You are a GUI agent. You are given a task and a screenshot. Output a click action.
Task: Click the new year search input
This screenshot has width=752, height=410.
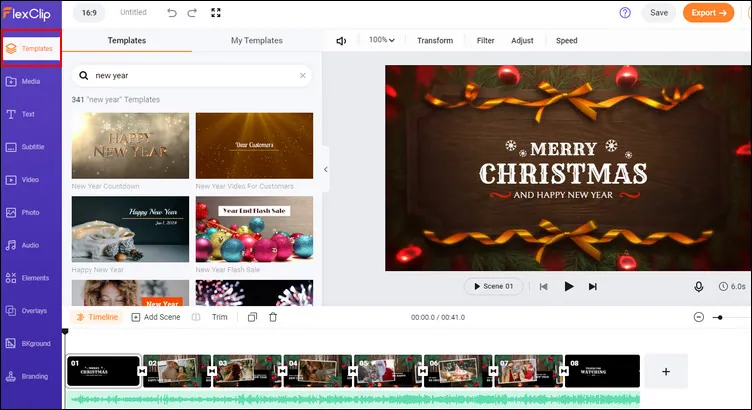(192, 75)
